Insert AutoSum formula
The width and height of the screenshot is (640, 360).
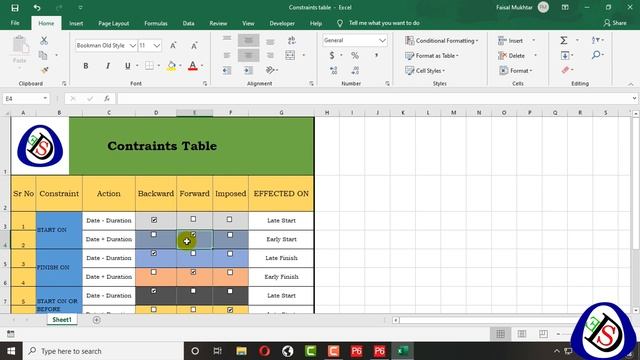(x=564, y=40)
